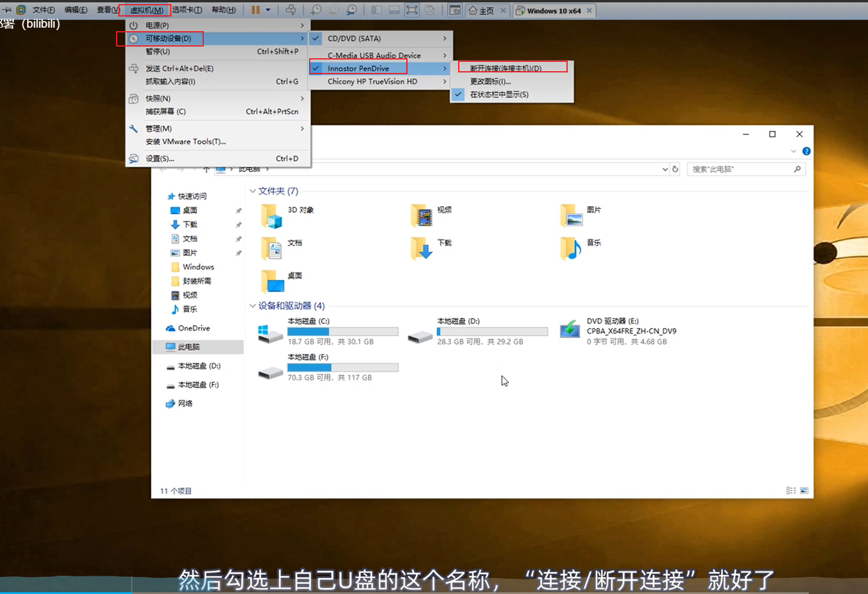The width and height of the screenshot is (868, 594).
Task: Open the 音乐 folder icon in the folder list
Action: (571, 249)
